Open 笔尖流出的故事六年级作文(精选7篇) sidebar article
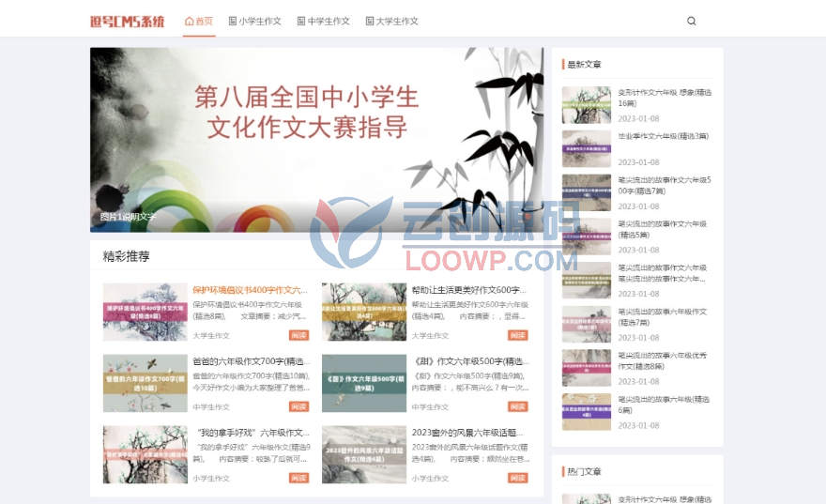The image size is (826, 504). click(x=663, y=316)
